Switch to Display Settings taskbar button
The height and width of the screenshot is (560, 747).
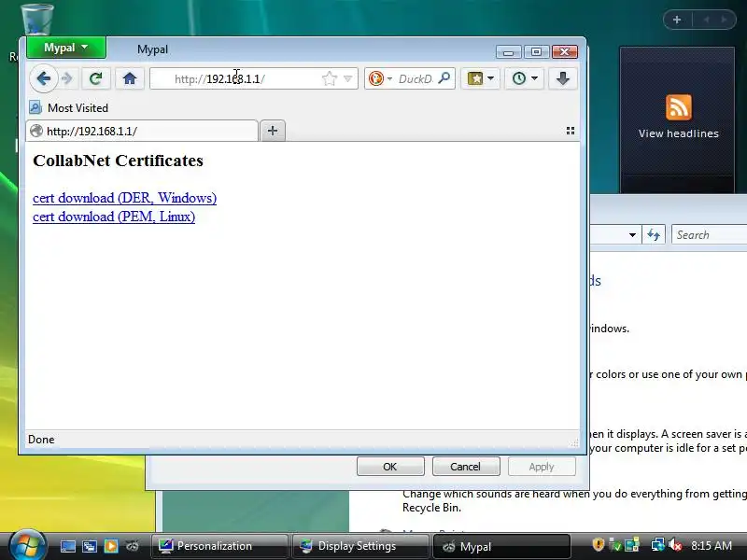(360, 546)
